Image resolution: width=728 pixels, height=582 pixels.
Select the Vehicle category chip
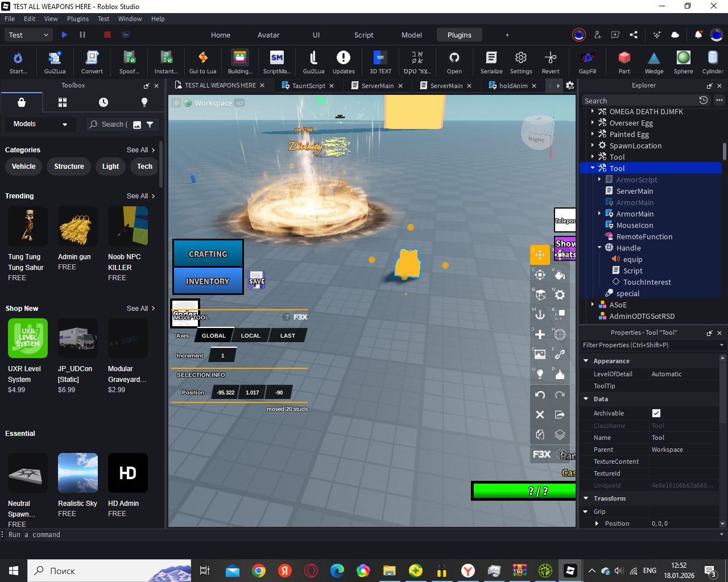tap(24, 167)
